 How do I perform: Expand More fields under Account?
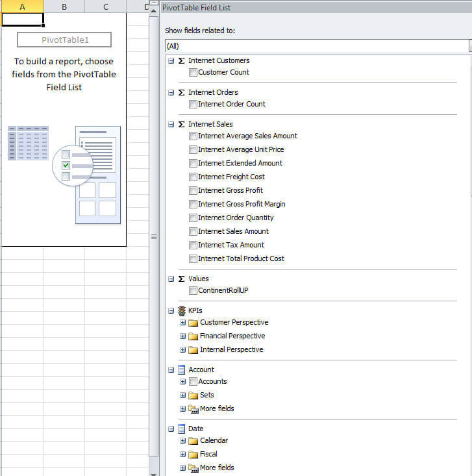182,409
